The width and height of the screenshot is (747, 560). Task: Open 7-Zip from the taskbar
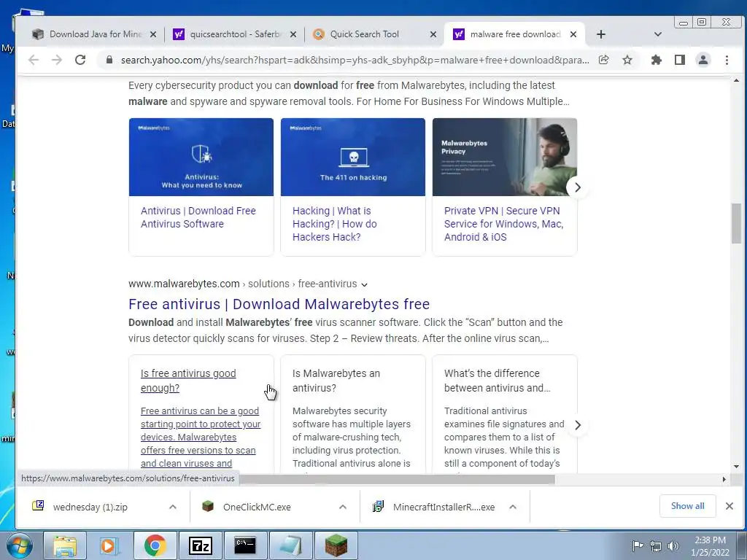(200, 545)
